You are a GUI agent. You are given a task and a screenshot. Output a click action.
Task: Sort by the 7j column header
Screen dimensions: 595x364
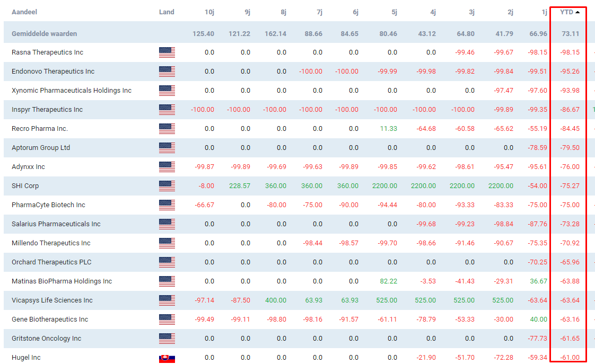[320, 12]
